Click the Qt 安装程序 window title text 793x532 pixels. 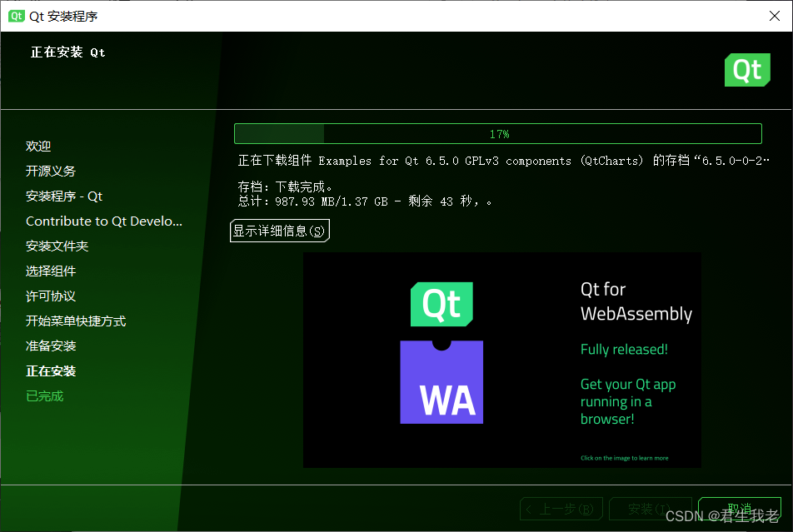pos(63,16)
